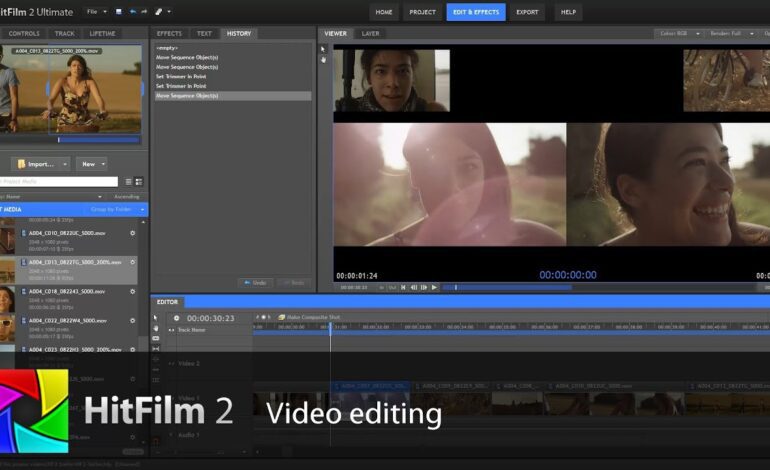The height and width of the screenshot is (470, 770).
Task: Expand the New dropdown in the media panel
Action: click(x=101, y=164)
